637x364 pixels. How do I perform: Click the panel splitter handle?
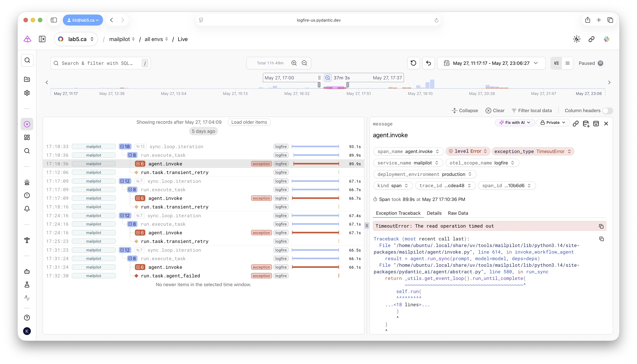367,226
